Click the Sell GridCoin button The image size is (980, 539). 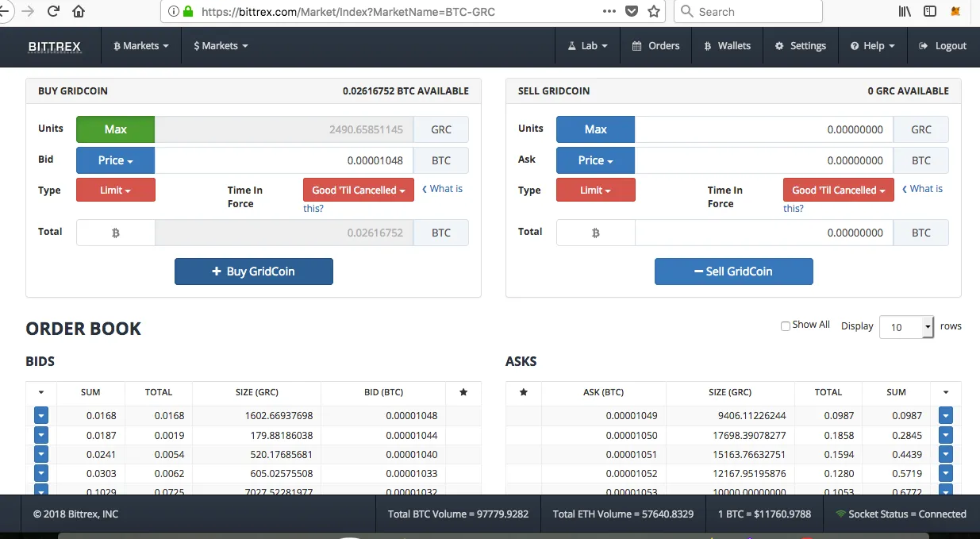click(x=734, y=271)
